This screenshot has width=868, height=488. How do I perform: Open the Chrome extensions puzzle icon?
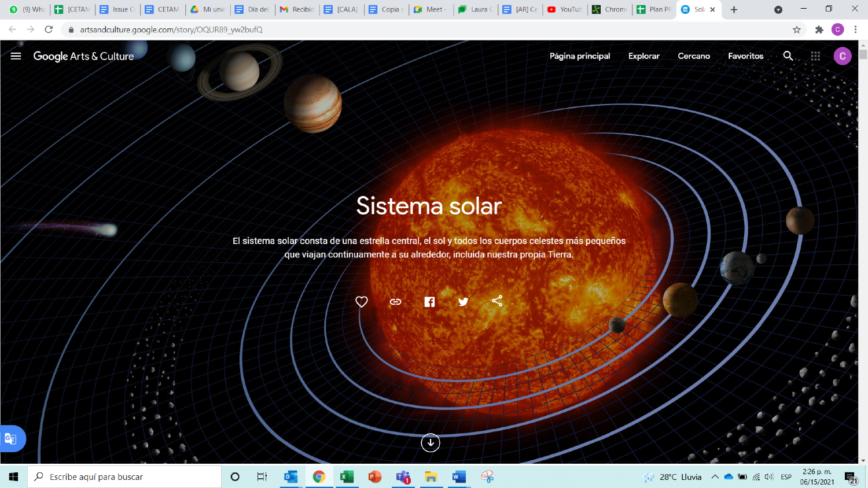pyautogui.click(x=819, y=29)
